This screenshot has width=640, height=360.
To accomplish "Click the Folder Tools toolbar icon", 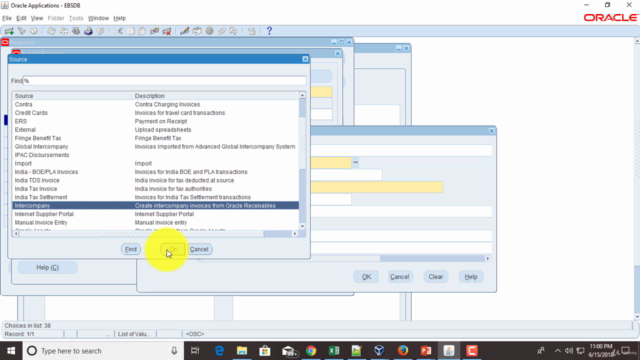I will pyautogui.click(x=233, y=31).
